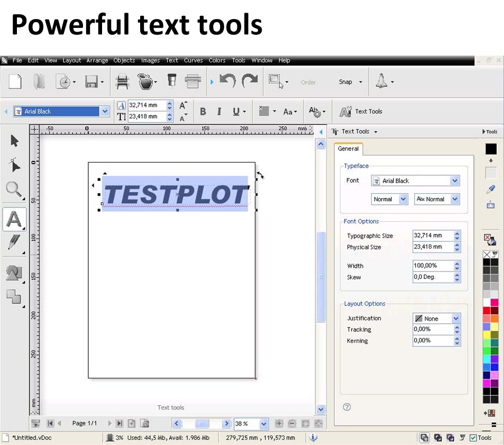Click the Save floppy disk icon
Screen dimensions: 504x445
[x=91, y=81]
